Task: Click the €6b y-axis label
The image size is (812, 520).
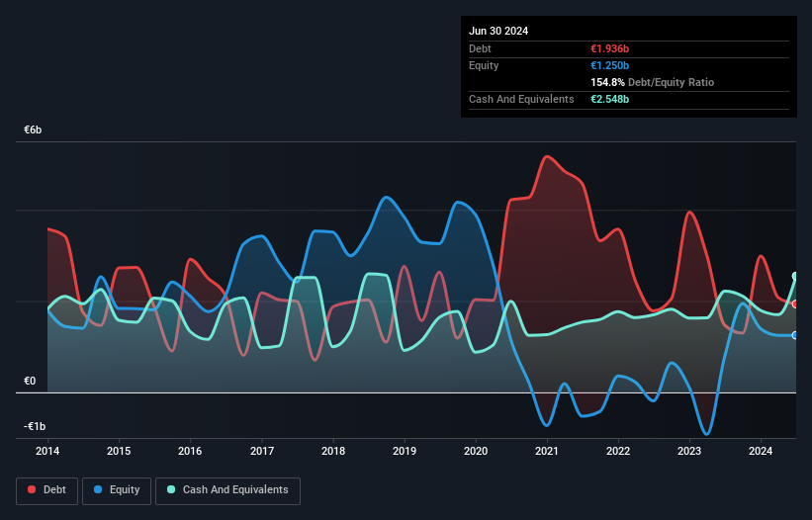Action: (x=33, y=130)
